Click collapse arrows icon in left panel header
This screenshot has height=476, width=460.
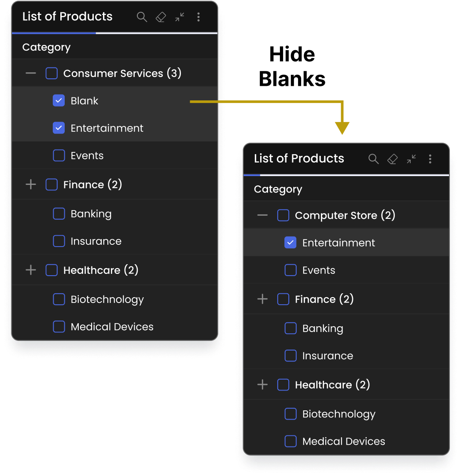tap(180, 17)
